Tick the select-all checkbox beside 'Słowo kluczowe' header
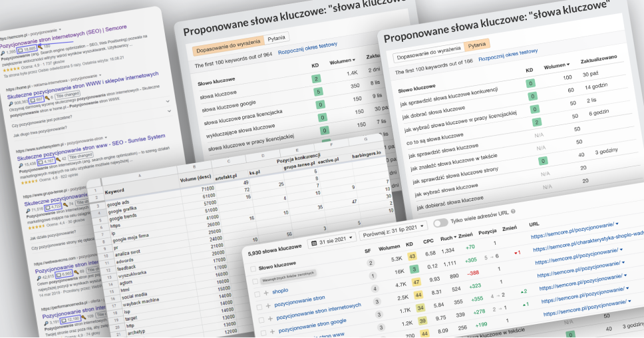This screenshot has height=338, width=644. (253, 269)
